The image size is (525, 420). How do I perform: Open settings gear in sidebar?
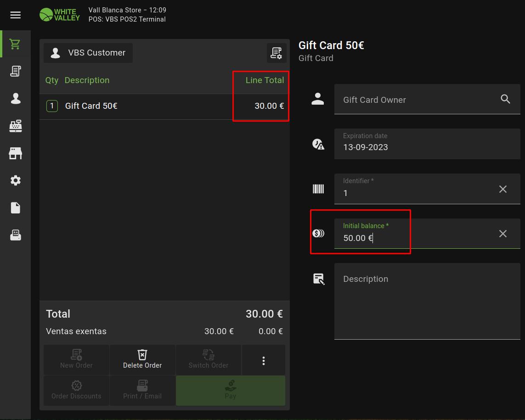coord(15,180)
